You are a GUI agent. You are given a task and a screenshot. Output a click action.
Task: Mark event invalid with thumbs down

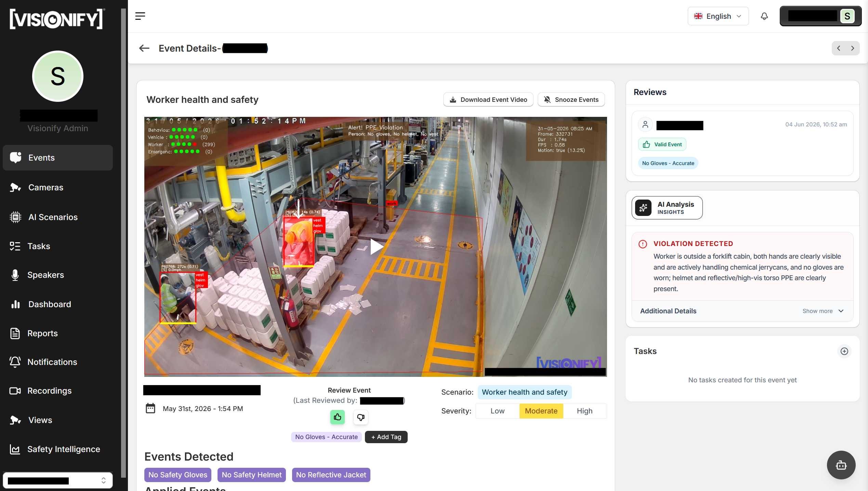click(x=360, y=417)
